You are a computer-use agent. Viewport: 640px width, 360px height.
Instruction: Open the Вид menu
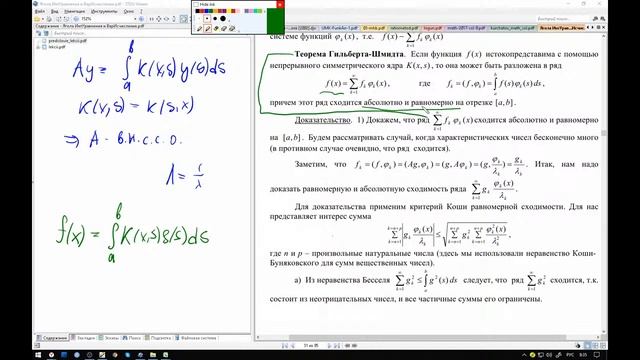point(54,11)
